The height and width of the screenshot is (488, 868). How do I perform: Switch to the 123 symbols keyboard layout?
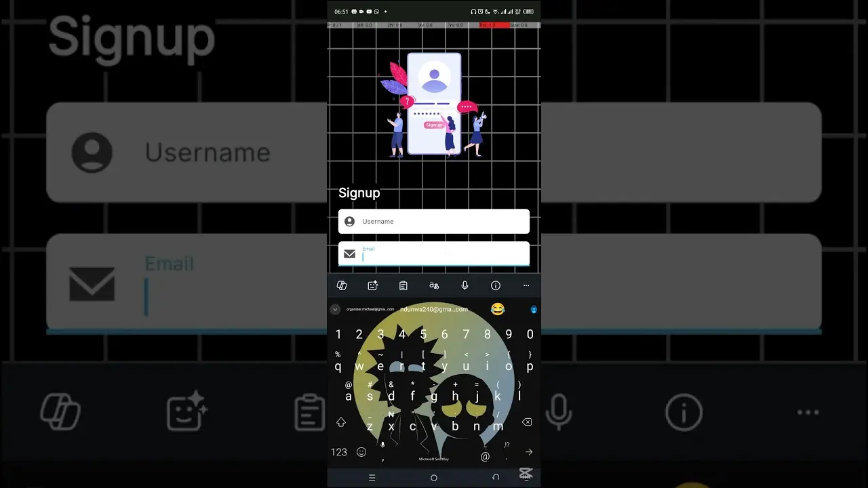click(x=339, y=451)
